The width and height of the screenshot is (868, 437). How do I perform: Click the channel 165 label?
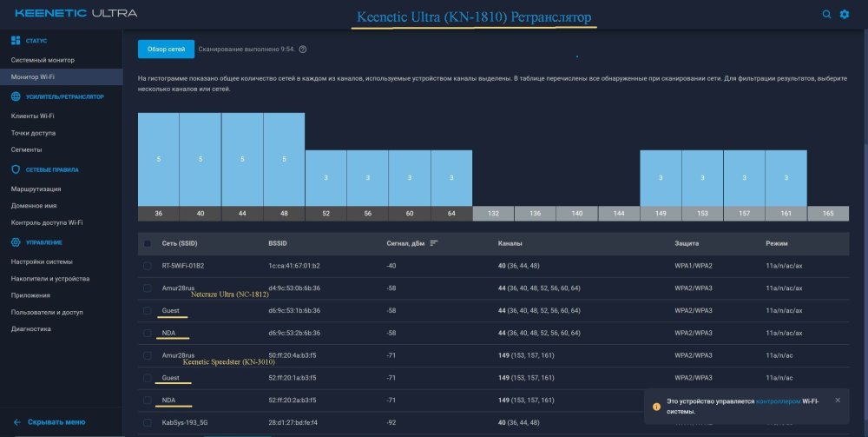click(828, 213)
